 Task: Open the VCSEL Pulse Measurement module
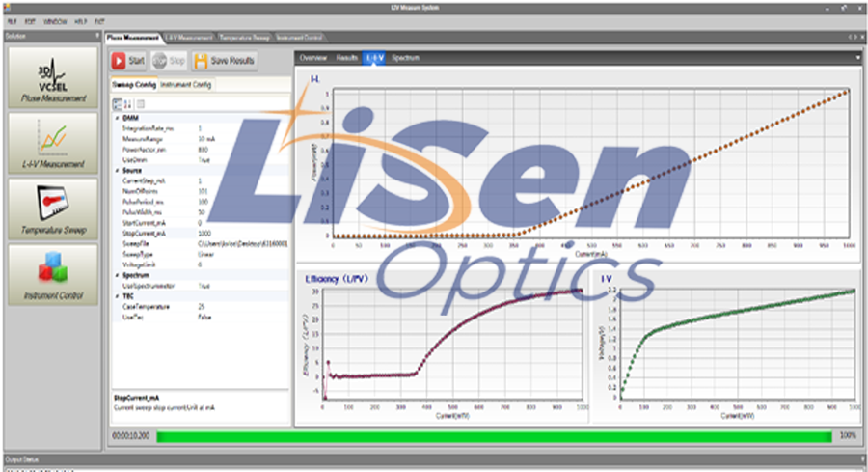(x=53, y=77)
